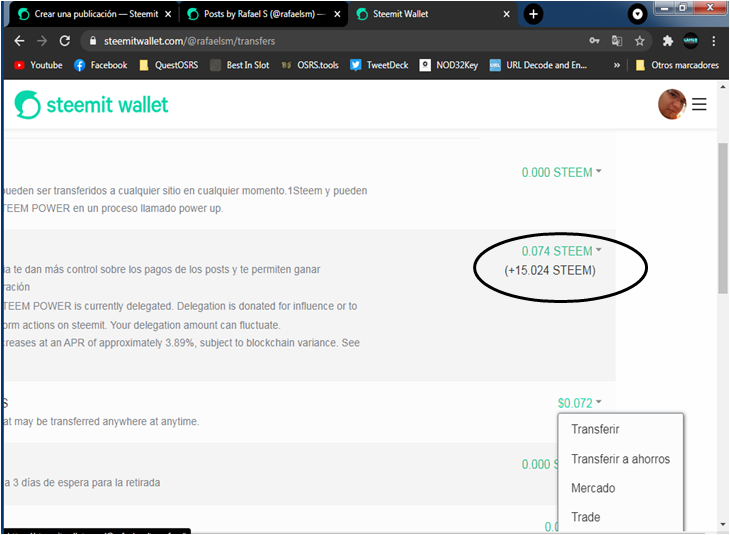Click the page vertical scrollbar thumb
This screenshot has width=730, height=535.
723,218
